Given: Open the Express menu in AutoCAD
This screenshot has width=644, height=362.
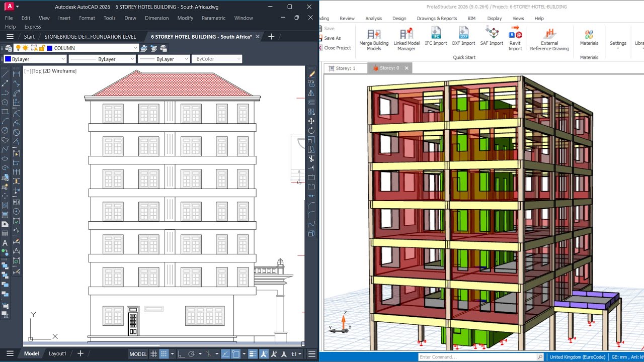Looking at the screenshot, I should tap(33, 27).
